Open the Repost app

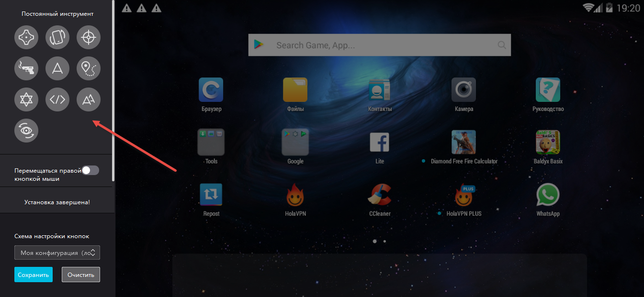click(x=211, y=200)
